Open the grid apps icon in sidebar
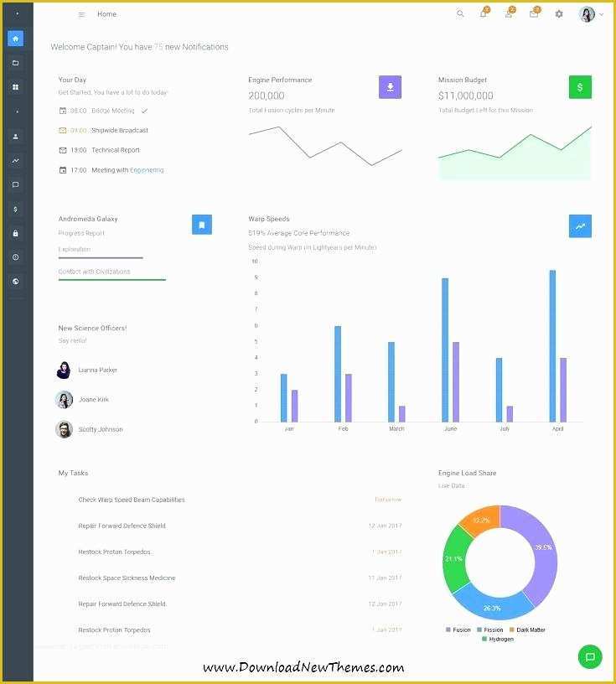This screenshot has width=616, height=684. [16, 87]
